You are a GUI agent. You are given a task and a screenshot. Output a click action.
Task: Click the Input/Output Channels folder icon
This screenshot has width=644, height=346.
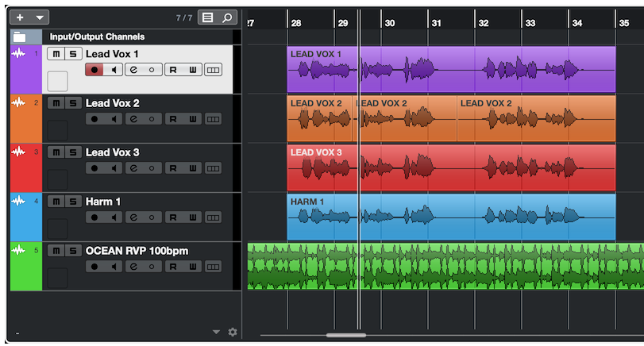[x=20, y=37]
